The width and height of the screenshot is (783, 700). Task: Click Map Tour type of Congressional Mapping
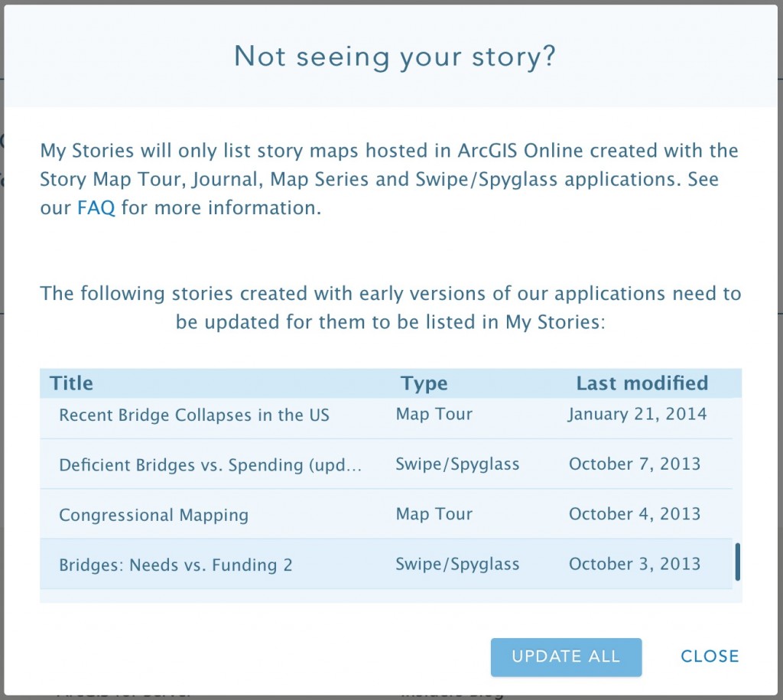click(x=434, y=514)
